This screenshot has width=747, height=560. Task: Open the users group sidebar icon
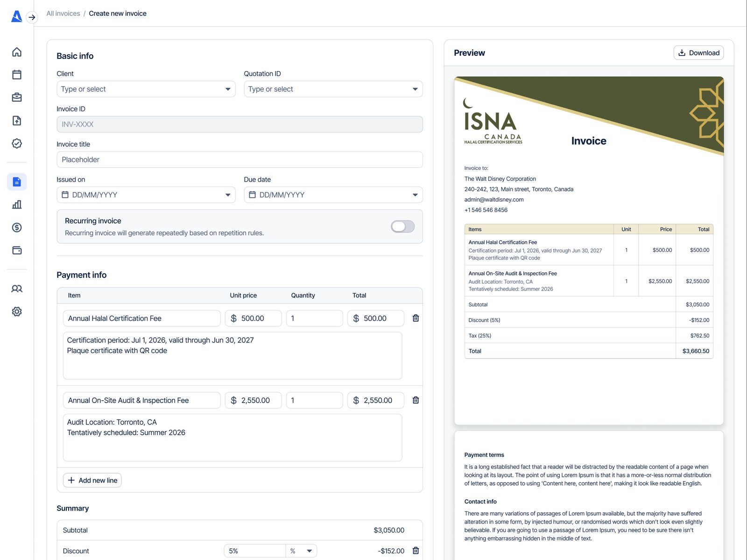pos(17,289)
